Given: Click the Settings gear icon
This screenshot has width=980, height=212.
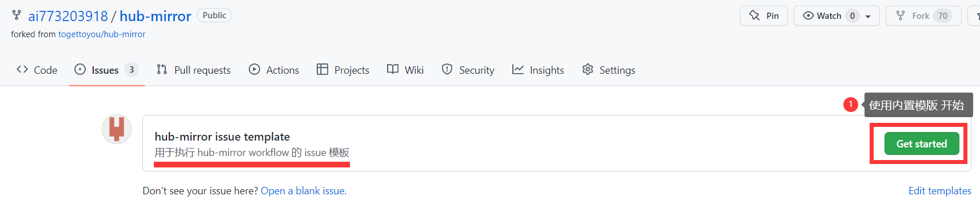Looking at the screenshot, I should click(x=588, y=69).
